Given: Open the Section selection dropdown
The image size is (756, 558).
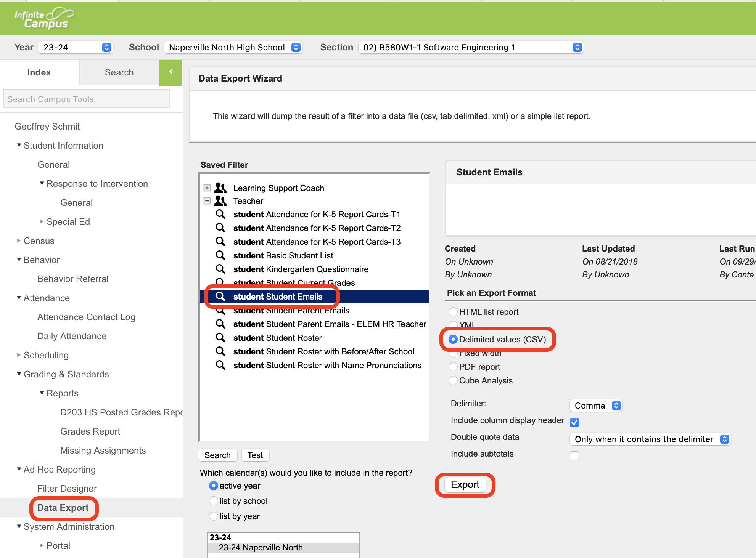Looking at the screenshot, I should (x=471, y=47).
